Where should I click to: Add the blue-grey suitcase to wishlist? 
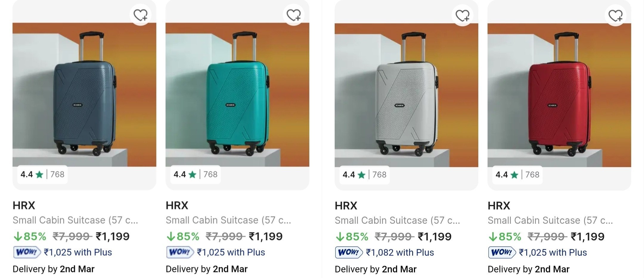pos(140,15)
